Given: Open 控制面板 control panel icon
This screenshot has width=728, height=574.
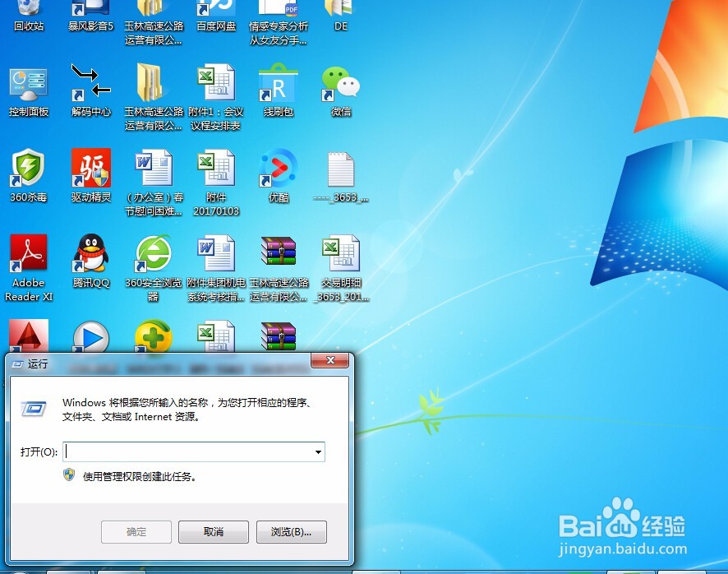Looking at the screenshot, I should pyautogui.click(x=29, y=91).
